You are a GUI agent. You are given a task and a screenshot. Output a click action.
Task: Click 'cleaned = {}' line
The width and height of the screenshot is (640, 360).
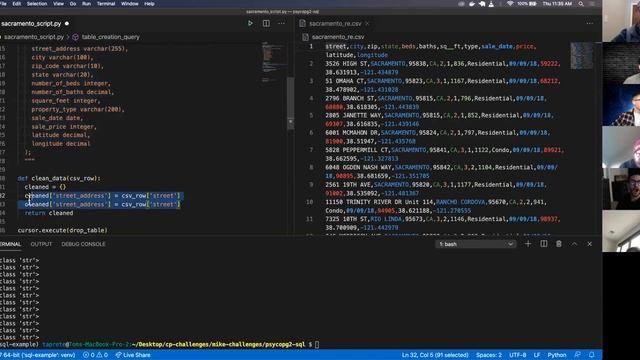[45, 187]
